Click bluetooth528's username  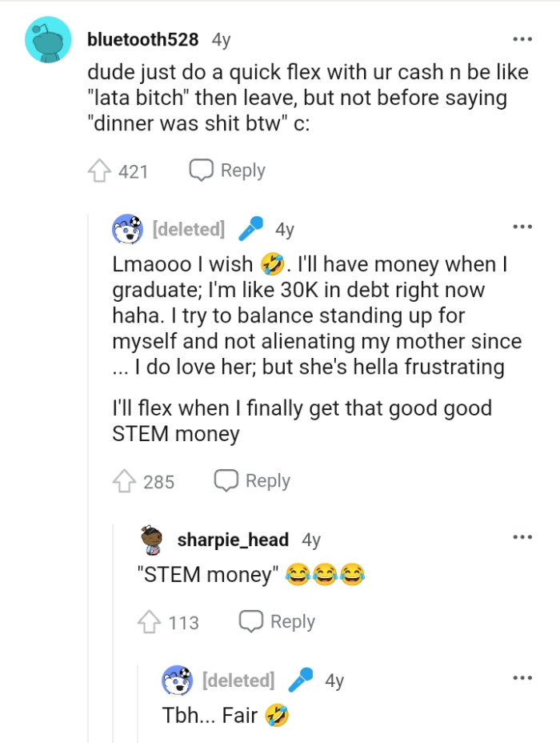[x=133, y=38]
